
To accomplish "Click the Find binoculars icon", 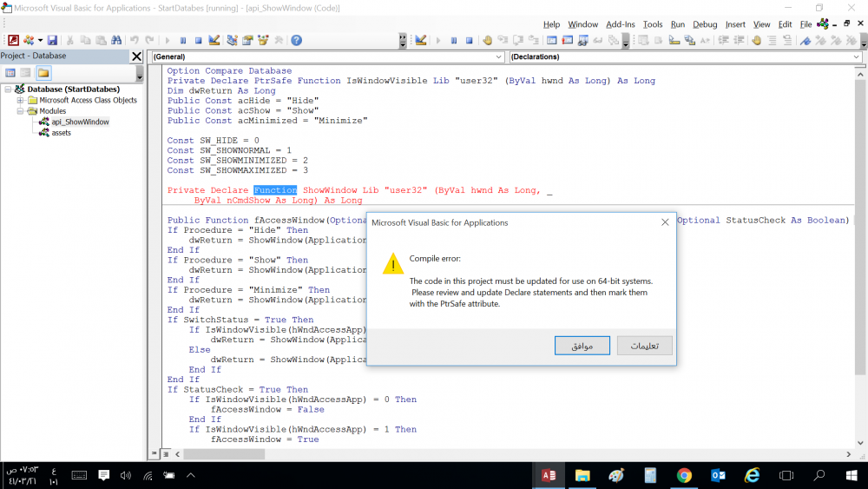I will pos(116,41).
